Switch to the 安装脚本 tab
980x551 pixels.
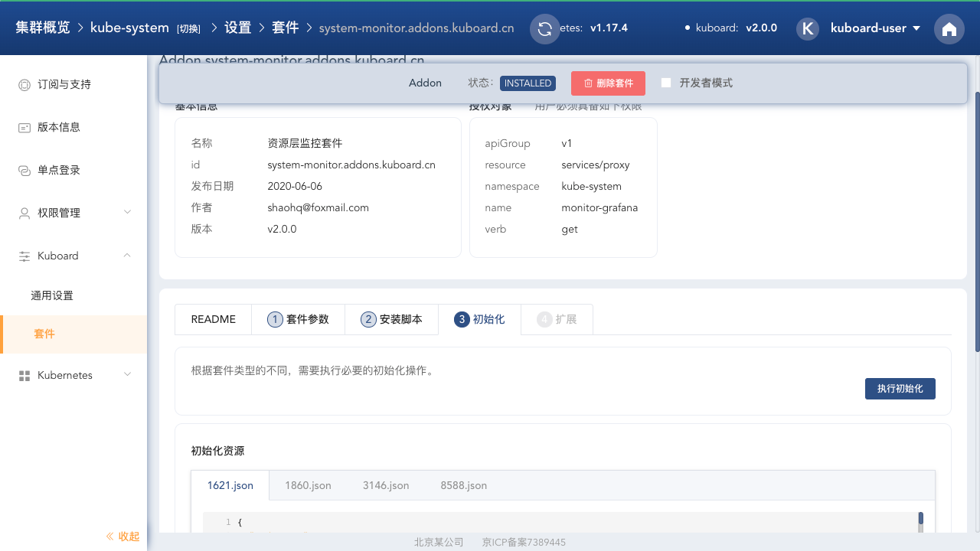391,319
